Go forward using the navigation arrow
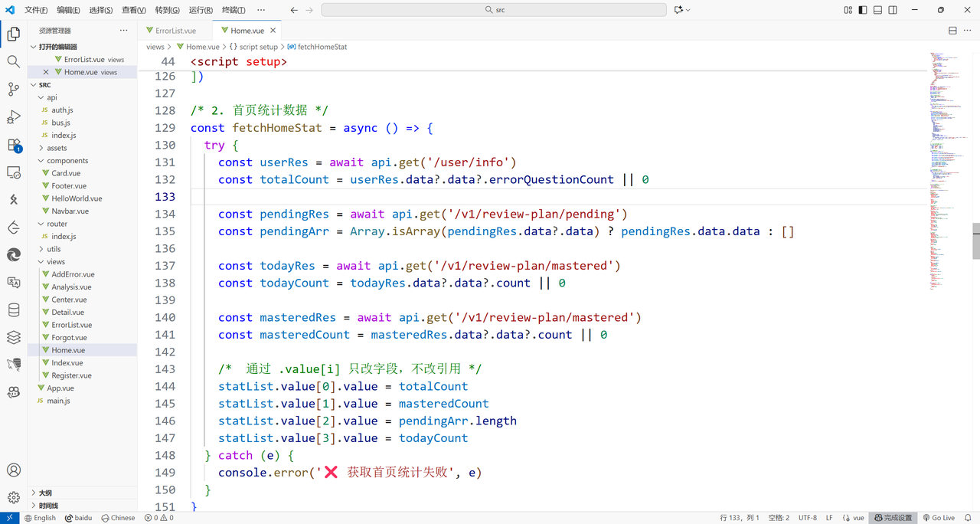Screen dimensions: 980x524 point(309,10)
